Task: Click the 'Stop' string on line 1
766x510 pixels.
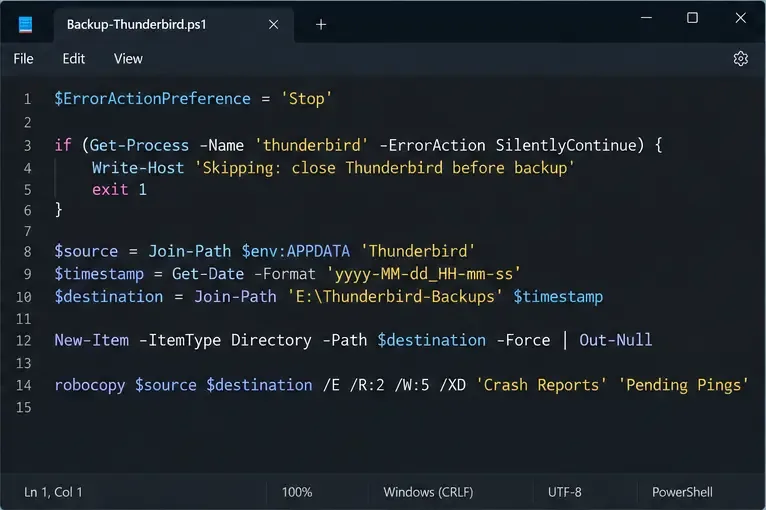Action: (307, 99)
